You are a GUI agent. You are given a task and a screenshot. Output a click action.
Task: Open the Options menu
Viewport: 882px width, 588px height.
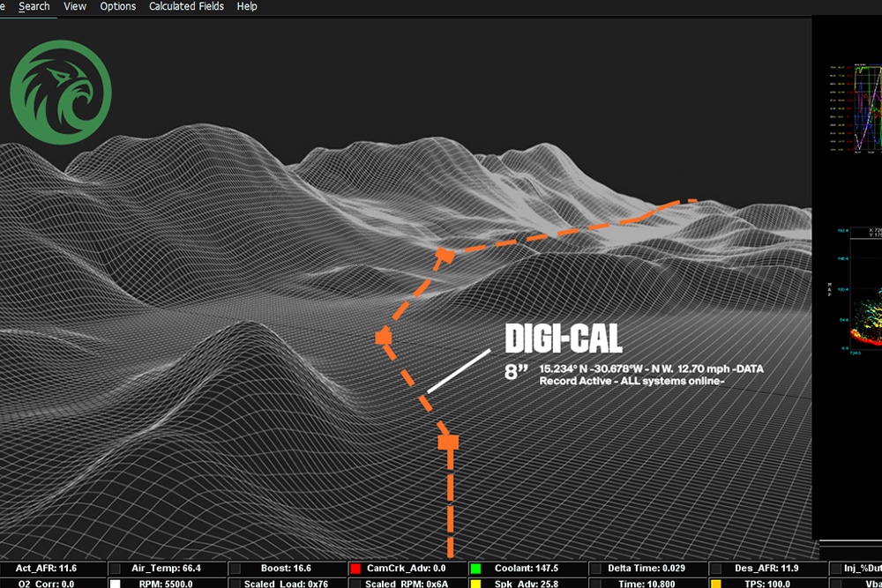tap(117, 6)
